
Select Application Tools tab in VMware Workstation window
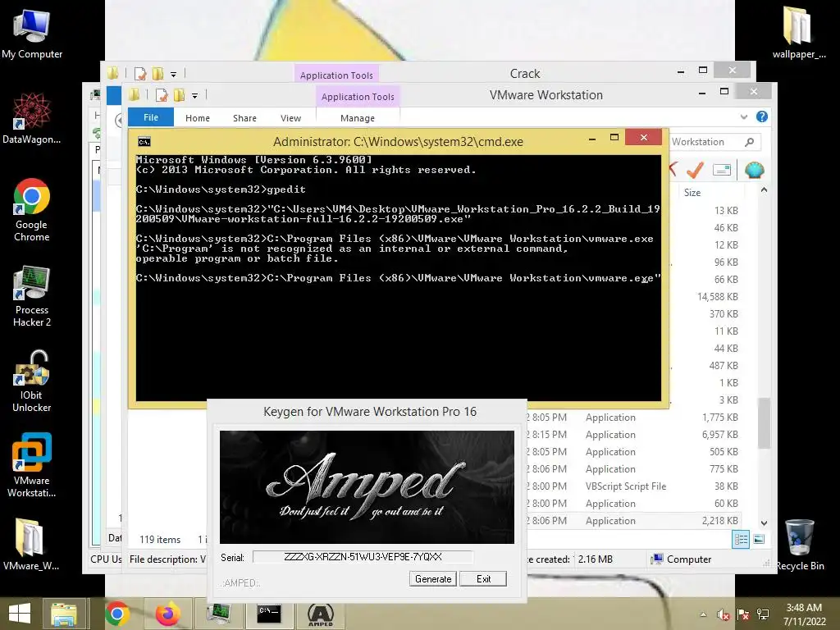click(x=358, y=97)
